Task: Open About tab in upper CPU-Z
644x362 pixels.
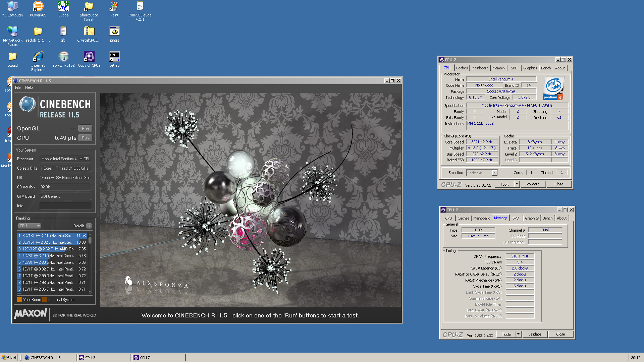Action: [x=560, y=68]
